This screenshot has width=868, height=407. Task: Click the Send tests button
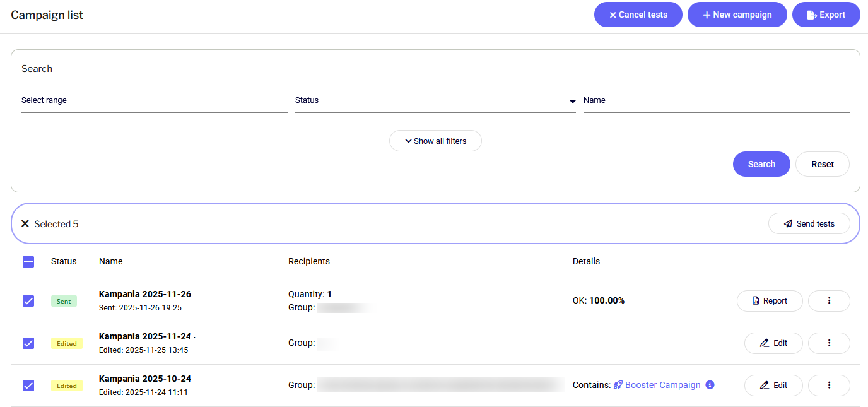tap(809, 223)
